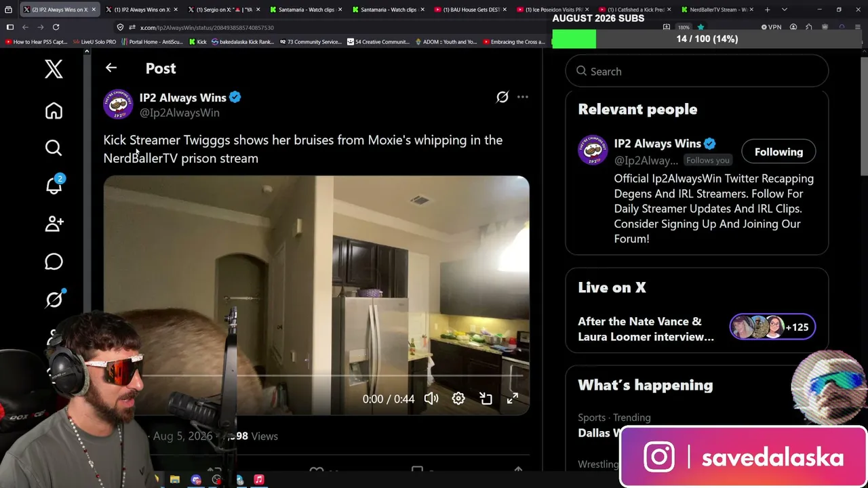Focus the X Search field
868x488 pixels.
coord(697,71)
